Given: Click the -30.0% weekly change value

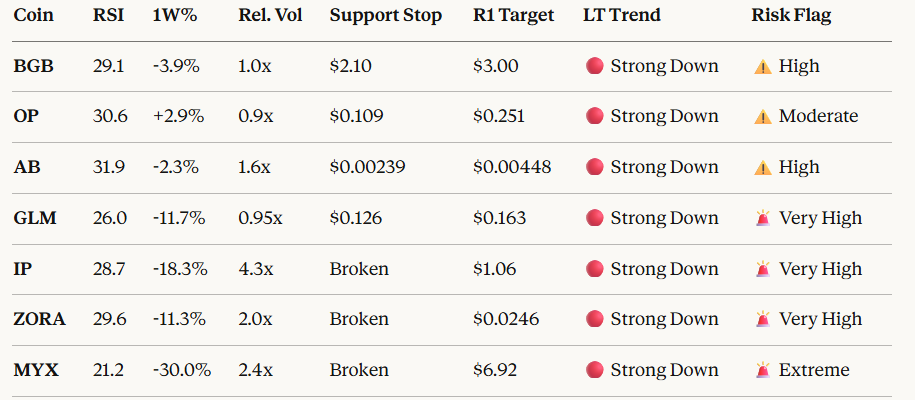Looking at the screenshot, I should pyautogui.click(x=182, y=370).
